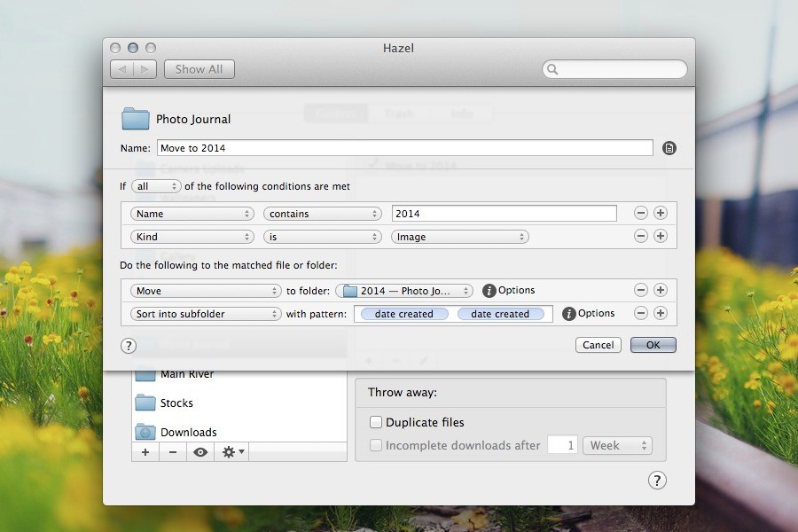Image resolution: width=798 pixels, height=532 pixels.
Task: Remove the selected folder from the list
Action: click(x=173, y=452)
